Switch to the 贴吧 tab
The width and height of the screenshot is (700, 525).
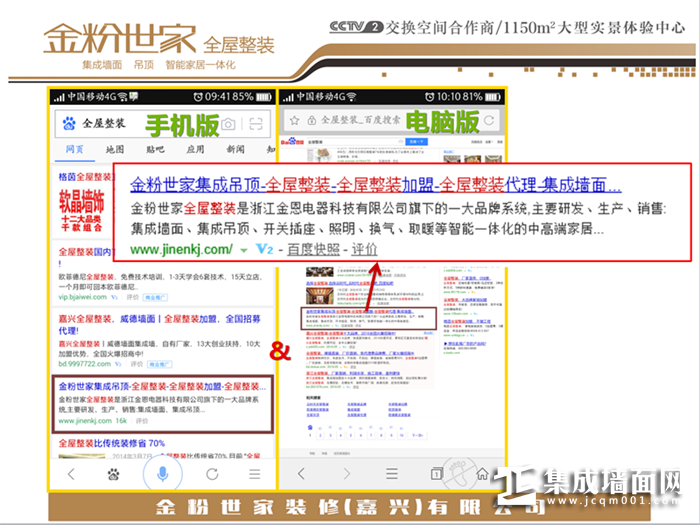coord(155,149)
